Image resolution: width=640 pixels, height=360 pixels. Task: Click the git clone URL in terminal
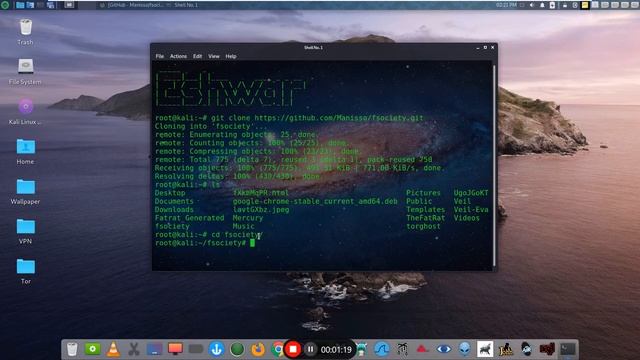(339, 118)
